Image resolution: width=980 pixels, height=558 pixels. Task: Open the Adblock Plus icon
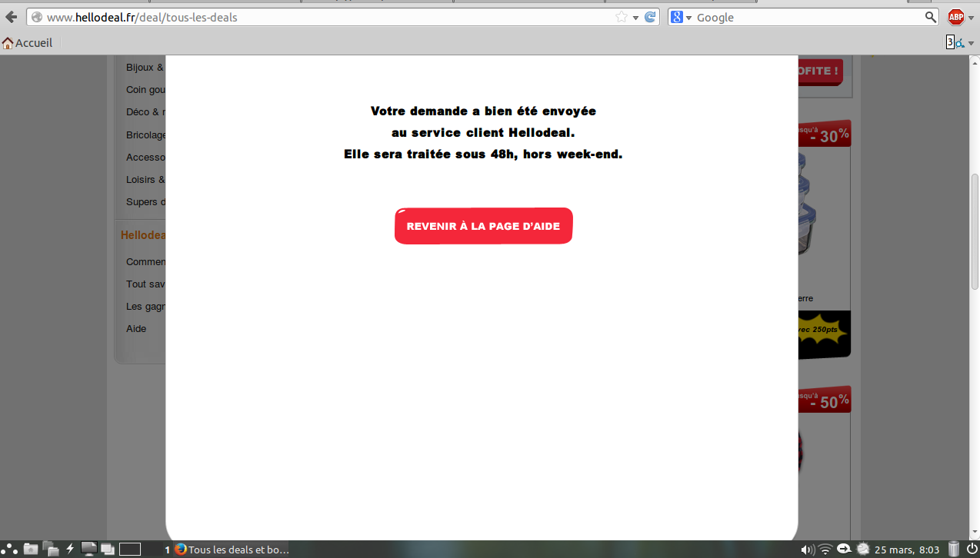click(955, 17)
